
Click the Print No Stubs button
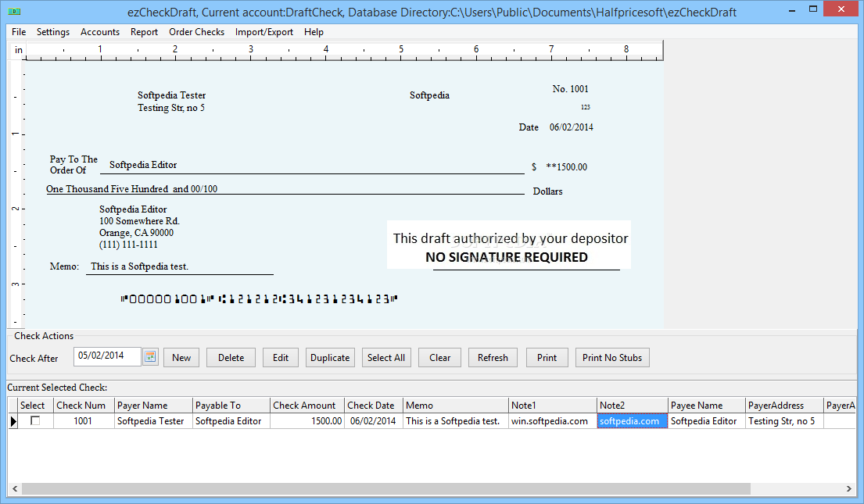(612, 357)
